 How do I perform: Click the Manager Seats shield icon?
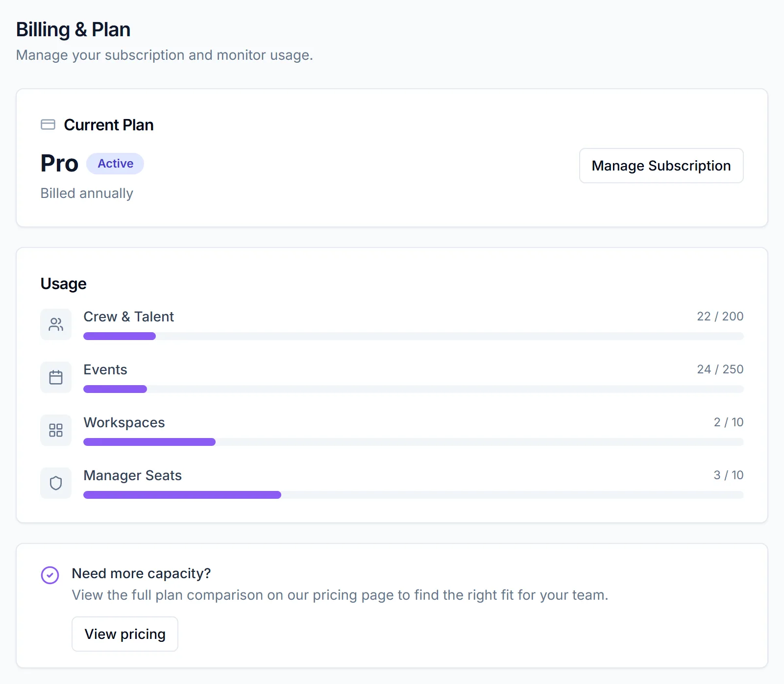pos(56,483)
